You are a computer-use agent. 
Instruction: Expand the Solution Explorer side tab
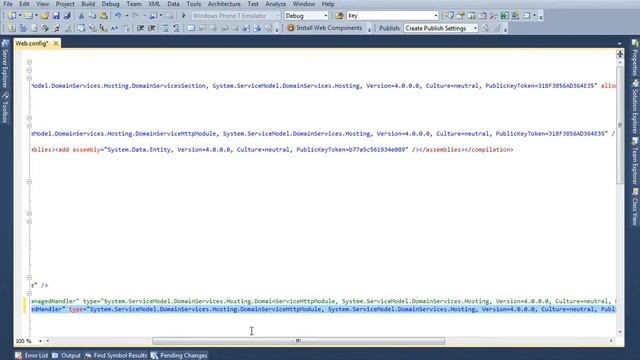pyautogui.click(x=635, y=107)
